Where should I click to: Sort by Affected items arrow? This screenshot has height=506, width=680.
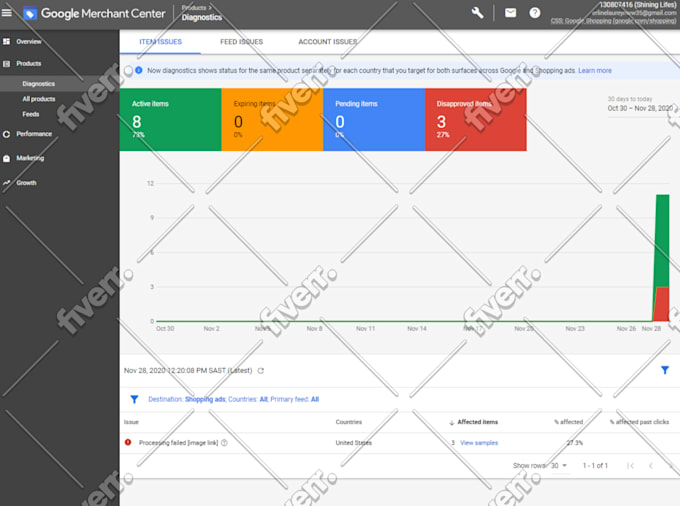pos(451,422)
